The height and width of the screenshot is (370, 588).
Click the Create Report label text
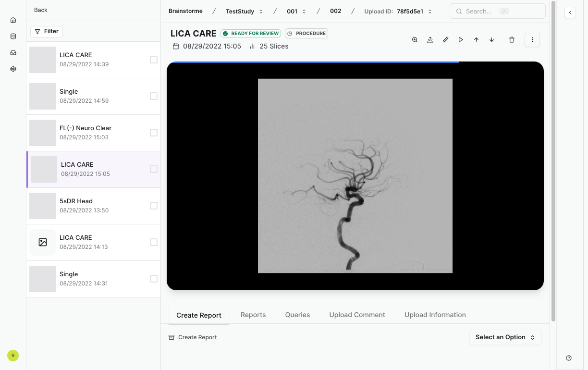(x=197, y=337)
